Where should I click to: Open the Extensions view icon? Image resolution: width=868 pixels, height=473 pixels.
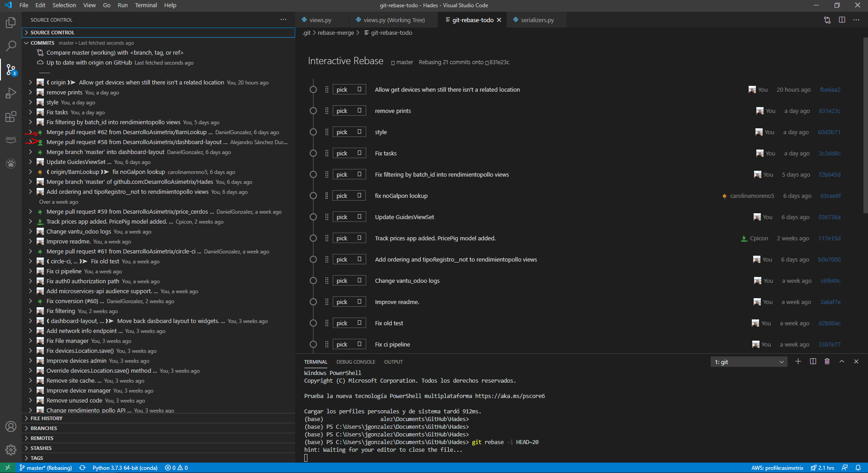[11, 117]
